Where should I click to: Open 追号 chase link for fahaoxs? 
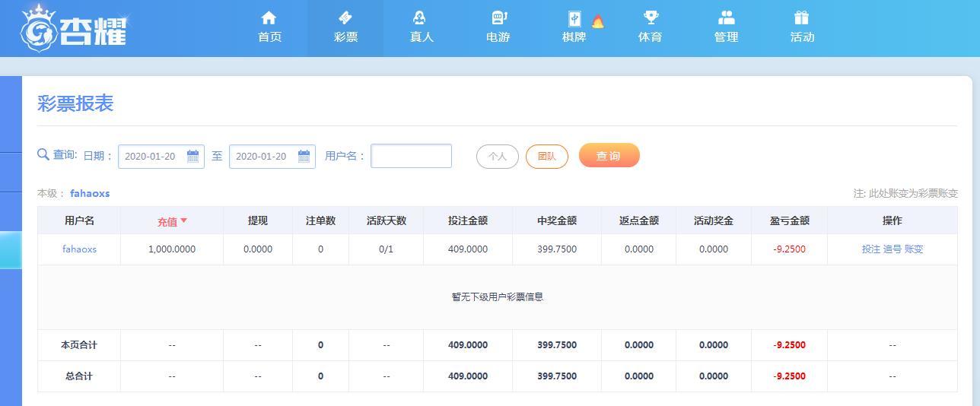point(892,249)
